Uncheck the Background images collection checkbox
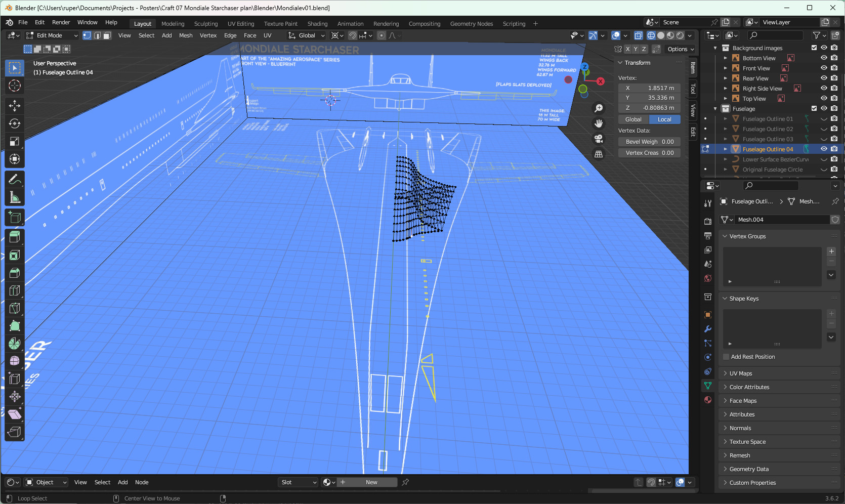Image resolution: width=845 pixels, height=504 pixels. coord(814,48)
